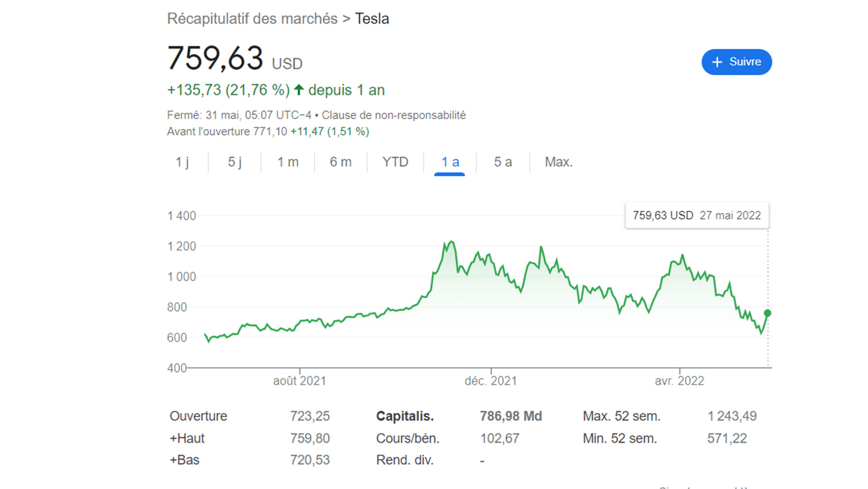This screenshot has width=868, height=489.
Task: Click the green up arrow indicator
Action: point(299,90)
